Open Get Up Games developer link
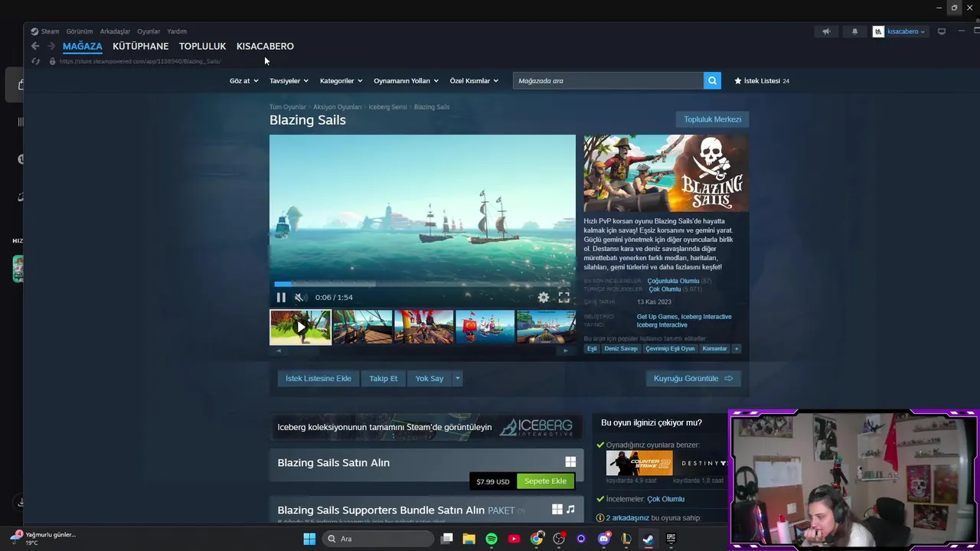 click(657, 317)
